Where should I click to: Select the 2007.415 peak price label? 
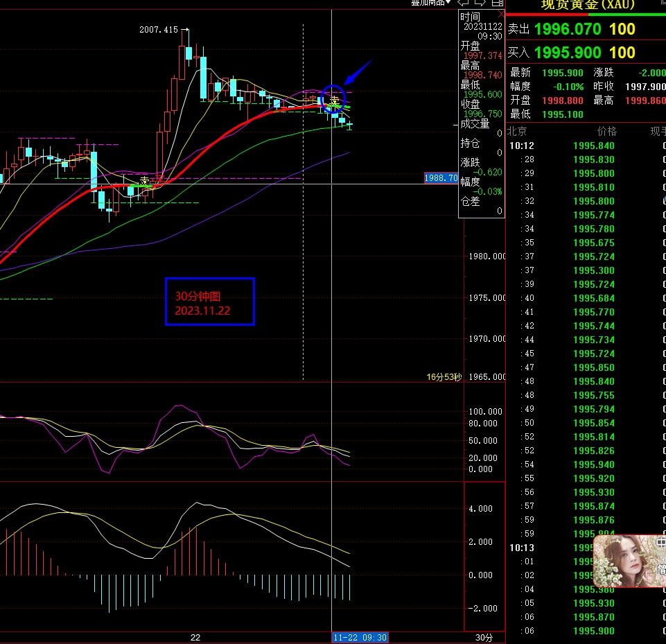pos(159,29)
